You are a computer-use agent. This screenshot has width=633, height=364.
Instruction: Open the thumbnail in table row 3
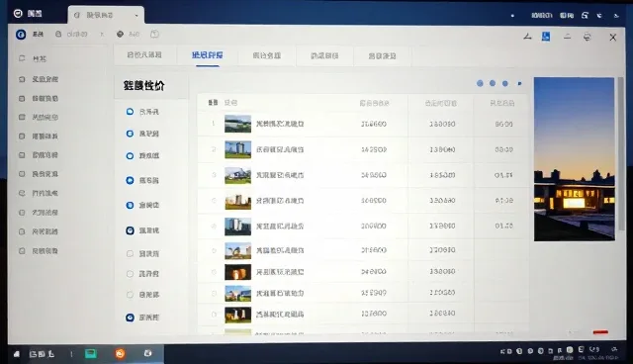point(237,175)
